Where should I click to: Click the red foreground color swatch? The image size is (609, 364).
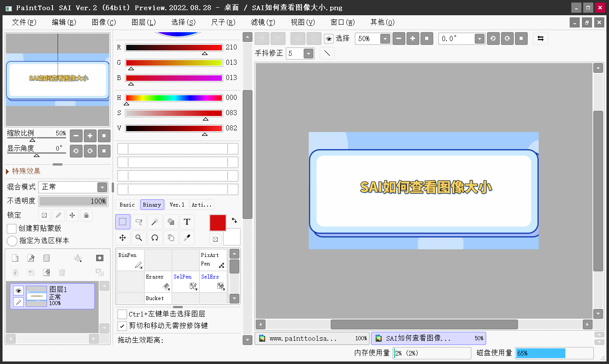(x=218, y=223)
